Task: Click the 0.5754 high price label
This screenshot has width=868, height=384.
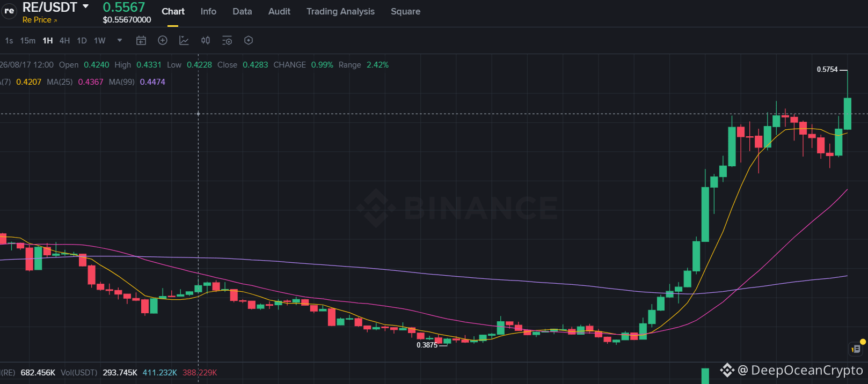Action: coord(827,70)
